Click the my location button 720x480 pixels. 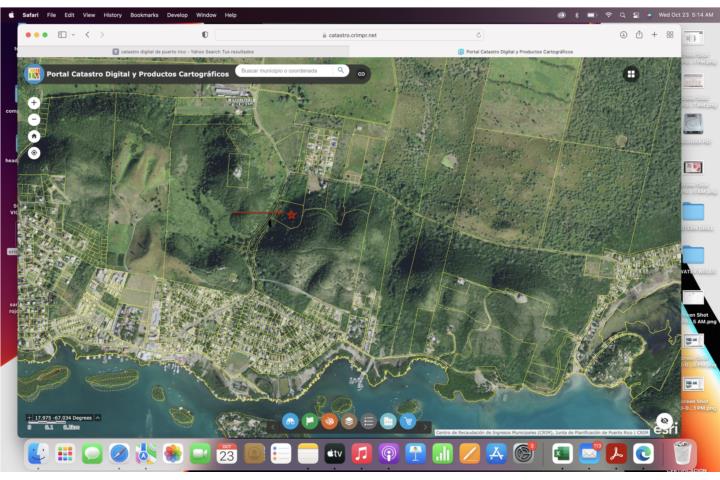34,153
